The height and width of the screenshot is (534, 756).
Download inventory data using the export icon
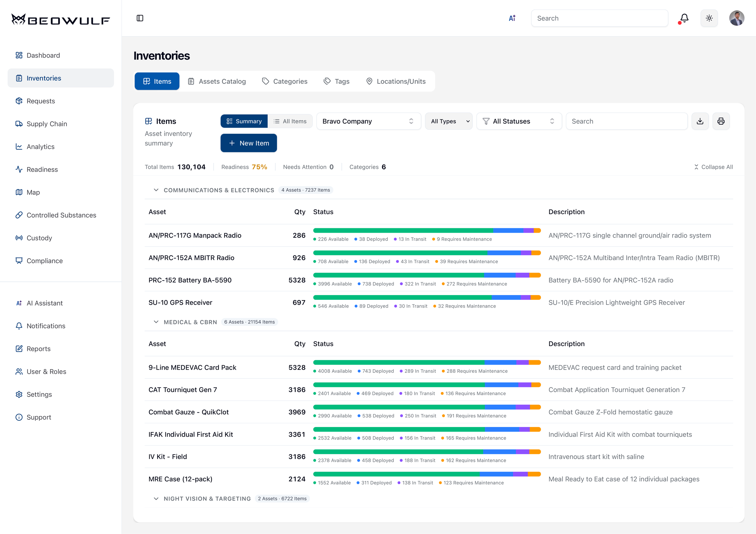pos(700,121)
